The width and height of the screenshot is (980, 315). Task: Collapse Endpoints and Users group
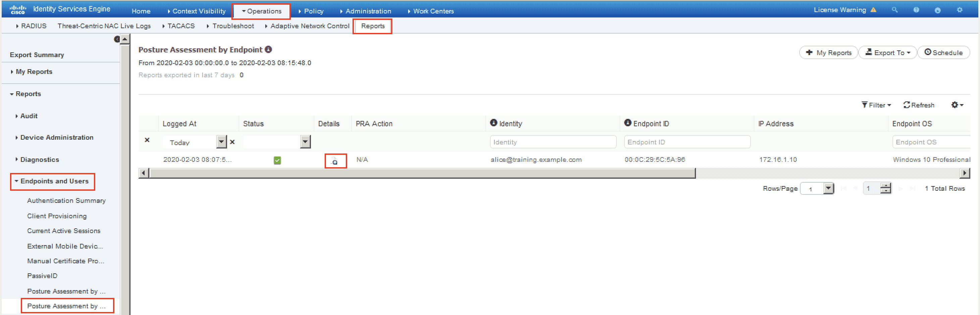(x=52, y=181)
